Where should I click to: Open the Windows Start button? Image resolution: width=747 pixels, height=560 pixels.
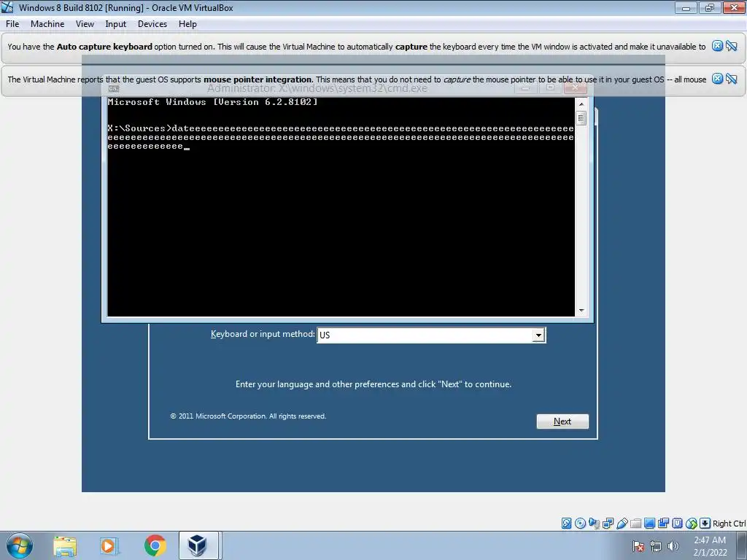[19, 545]
